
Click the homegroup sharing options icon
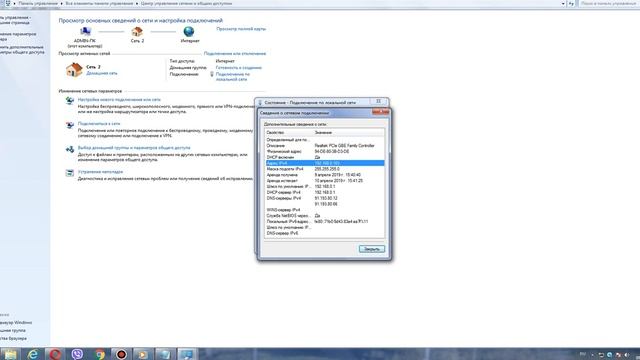tap(70, 149)
